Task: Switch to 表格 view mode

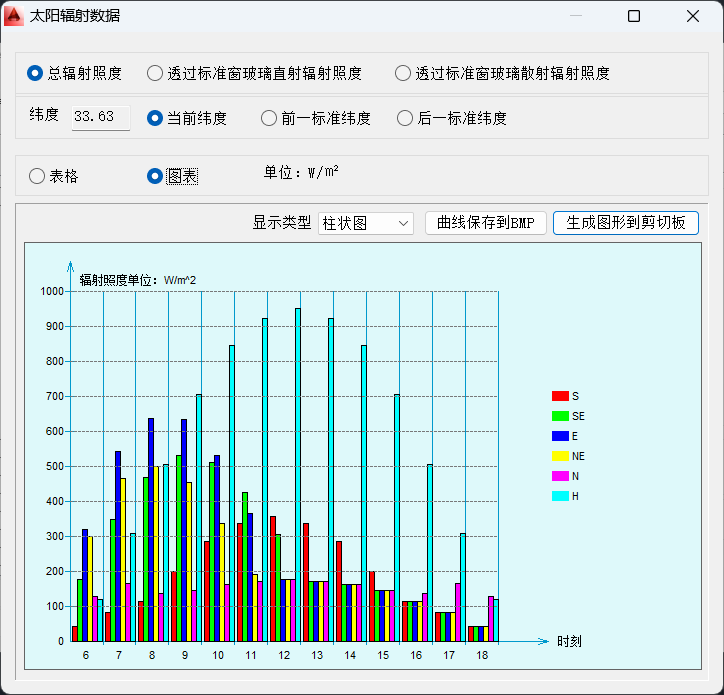Action: pyautogui.click(x=38, y=176)
